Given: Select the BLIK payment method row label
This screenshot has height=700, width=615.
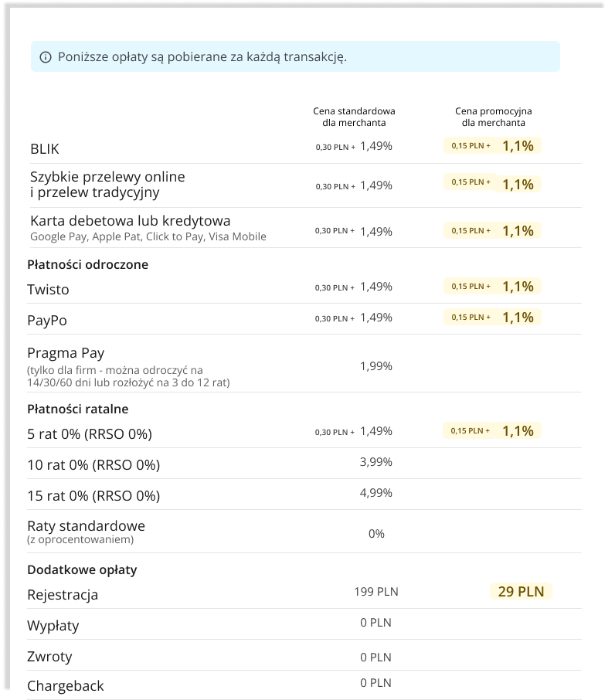Looking at the screenshot, I should [45, 148].
